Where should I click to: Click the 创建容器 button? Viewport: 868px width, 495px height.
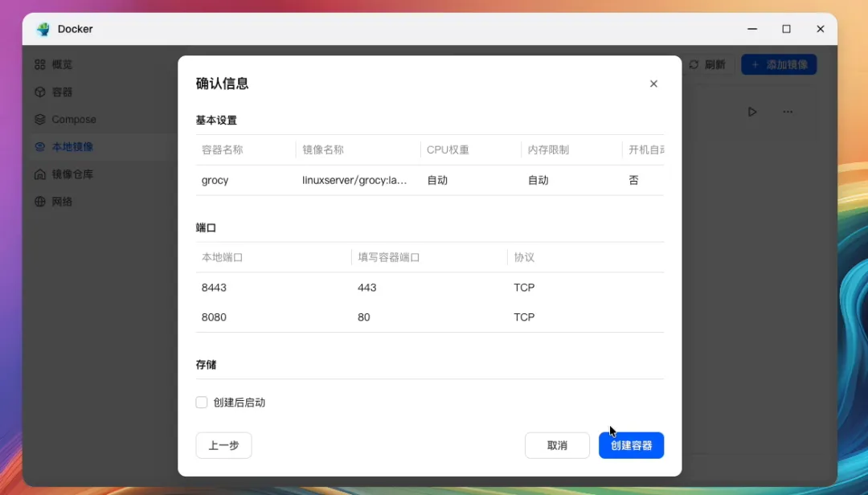coord(631,445)
